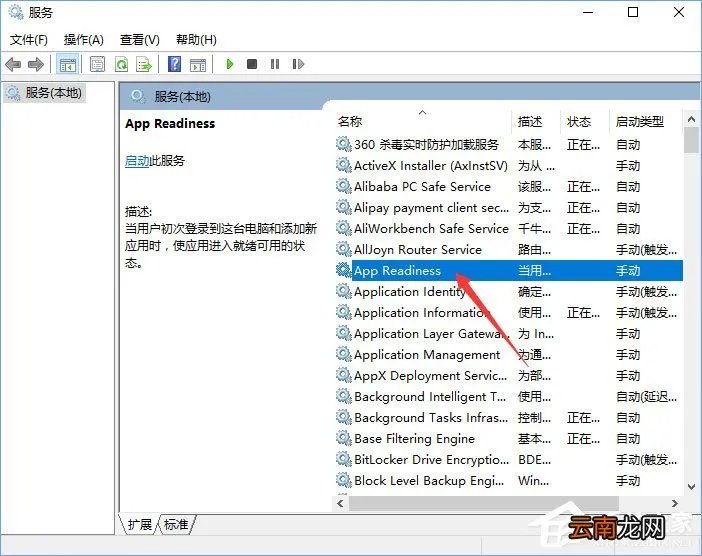This screenshot has width=702, height=556.
Task: Click 手动 startup type of Application Management
Action: 628,355
